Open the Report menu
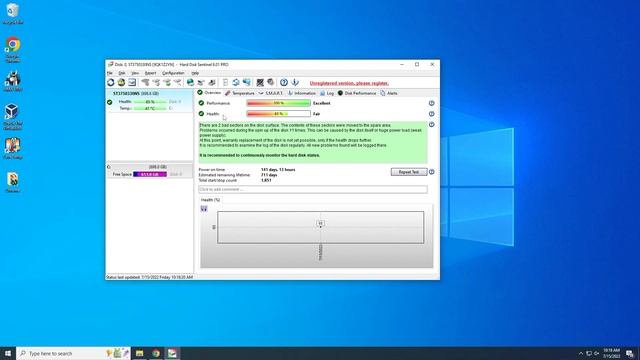The width and height of the screenshot is (640, 360). tap(150, 73)
